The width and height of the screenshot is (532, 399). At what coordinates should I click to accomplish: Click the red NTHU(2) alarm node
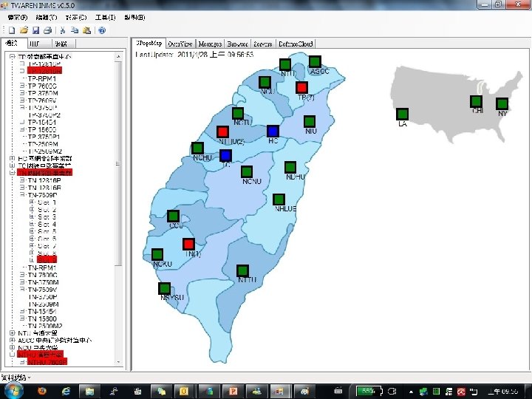click(222, 132)
